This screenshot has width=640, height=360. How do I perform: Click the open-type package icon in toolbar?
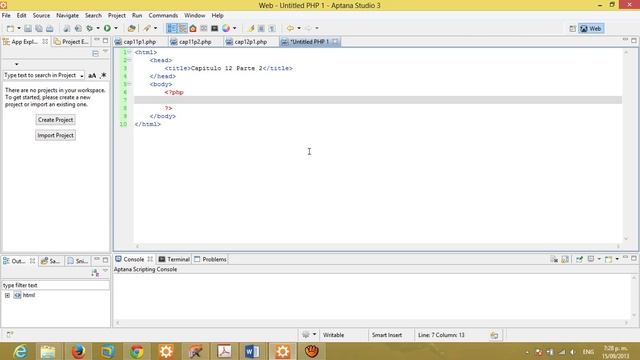(131, 28)
